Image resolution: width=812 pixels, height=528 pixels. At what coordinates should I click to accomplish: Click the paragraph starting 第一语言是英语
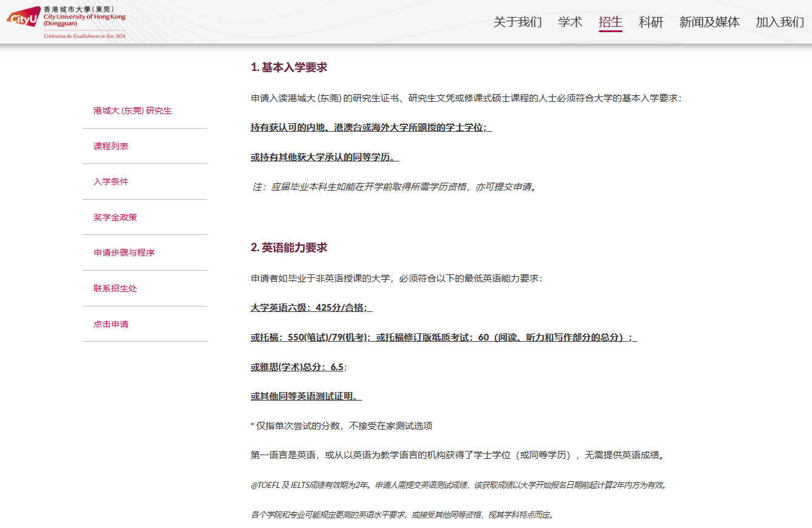458,455
